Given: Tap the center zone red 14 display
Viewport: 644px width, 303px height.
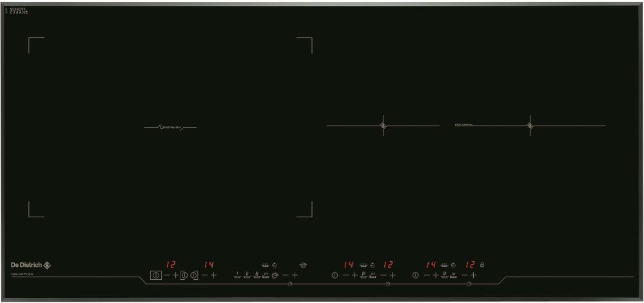Looking at the screenshot, I should pos(348,265).
